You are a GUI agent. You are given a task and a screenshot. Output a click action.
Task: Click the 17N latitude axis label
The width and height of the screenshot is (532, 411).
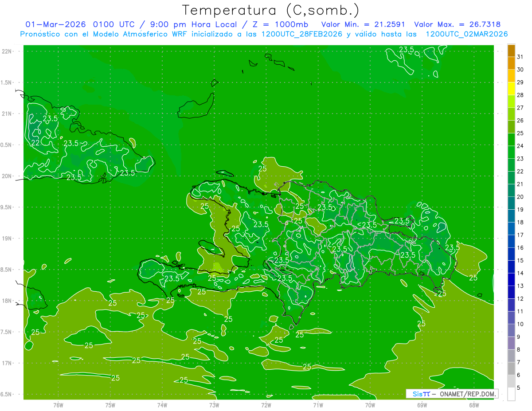[x=6, y=363]
